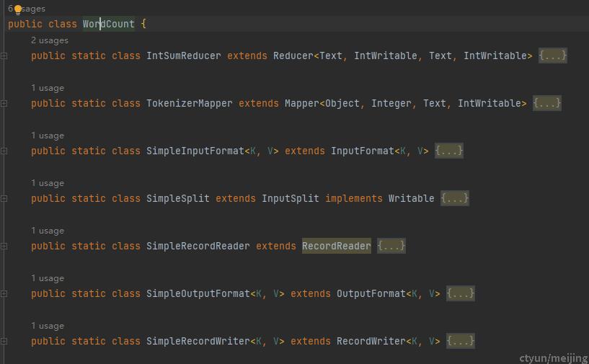This screenshot has height=364, width=589.
Task: Click the SimpleOutputFormat class name
Action: point(198,294)
